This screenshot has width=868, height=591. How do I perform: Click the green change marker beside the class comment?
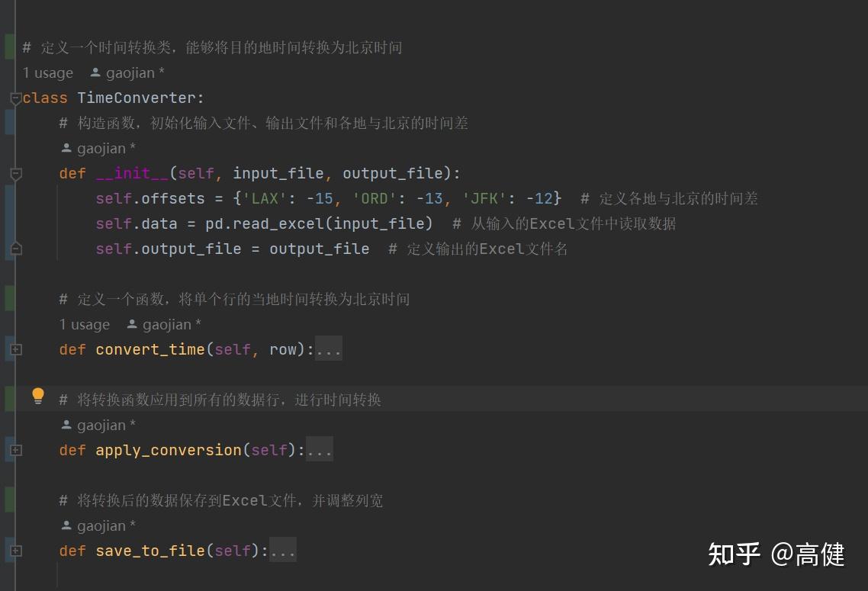pos(8,46)
